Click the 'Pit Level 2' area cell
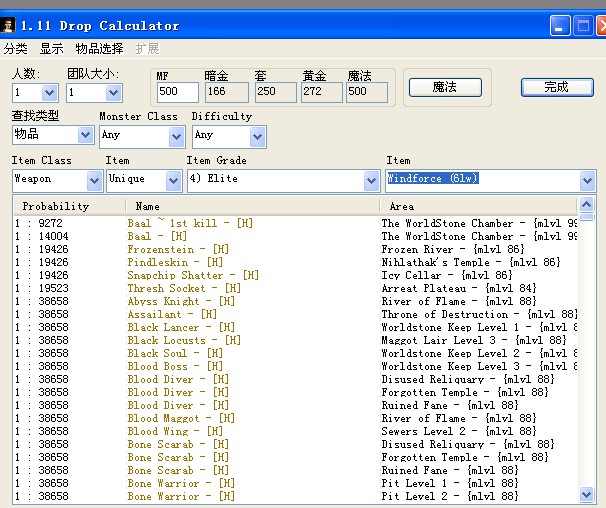The width and height of the screenshot is (606, 508). point(449,496)
